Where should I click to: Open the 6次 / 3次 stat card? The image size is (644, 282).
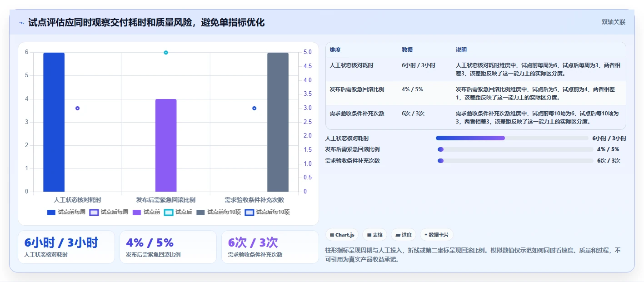[x=270, y=247]
